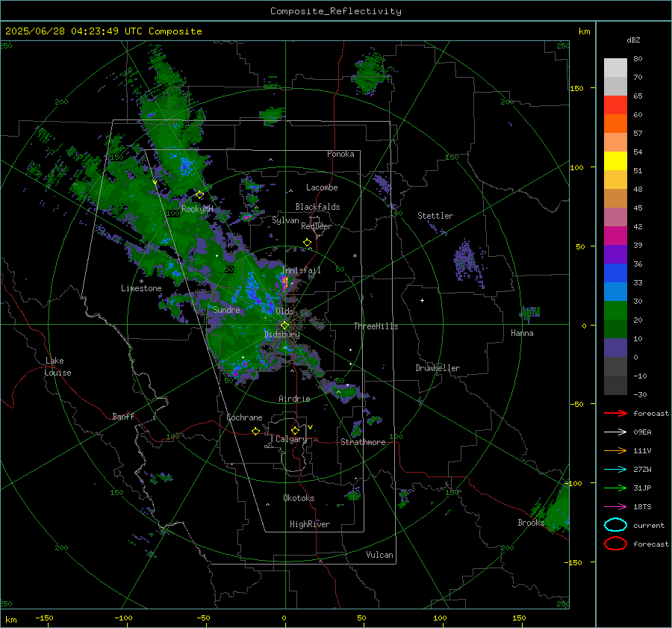Click the Innisfail city label
Viewport: 672px width, 628px height.
[301, 270]
